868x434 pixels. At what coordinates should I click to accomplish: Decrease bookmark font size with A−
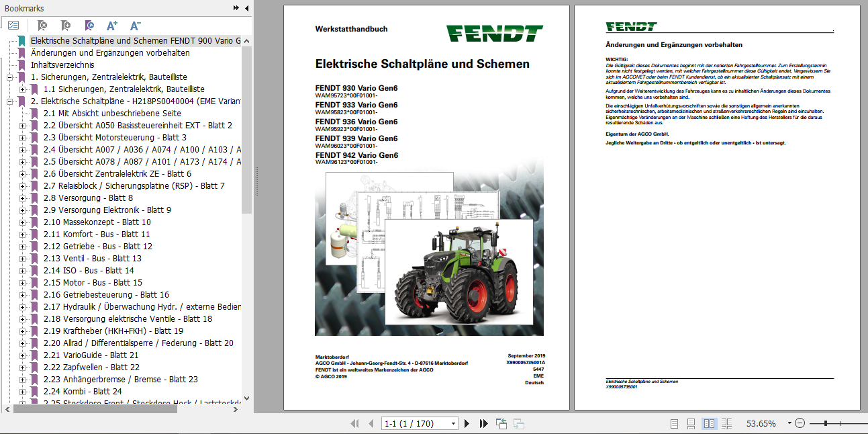[x=135, y=26]
